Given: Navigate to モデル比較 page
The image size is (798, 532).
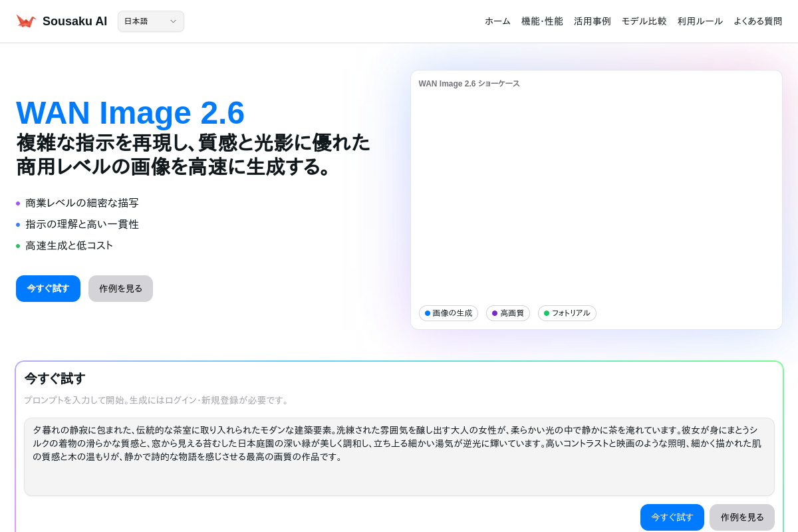Looking at the screenshot, I should pyautogui.click(x=644, y=21).
